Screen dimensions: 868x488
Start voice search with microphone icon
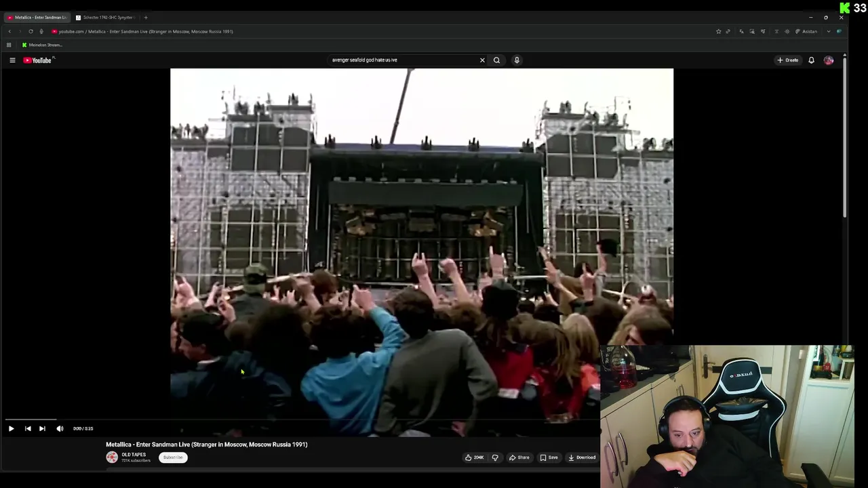coord(517,60)
